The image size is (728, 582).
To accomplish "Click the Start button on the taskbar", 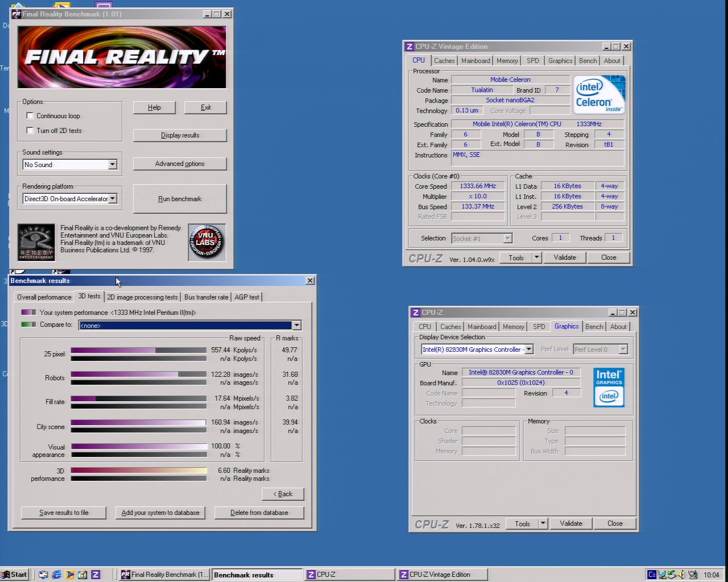I will (14, 575).
